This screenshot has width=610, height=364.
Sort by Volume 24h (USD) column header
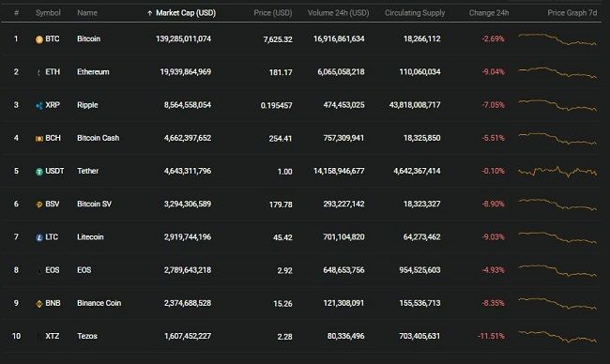(x=338, y=13)
